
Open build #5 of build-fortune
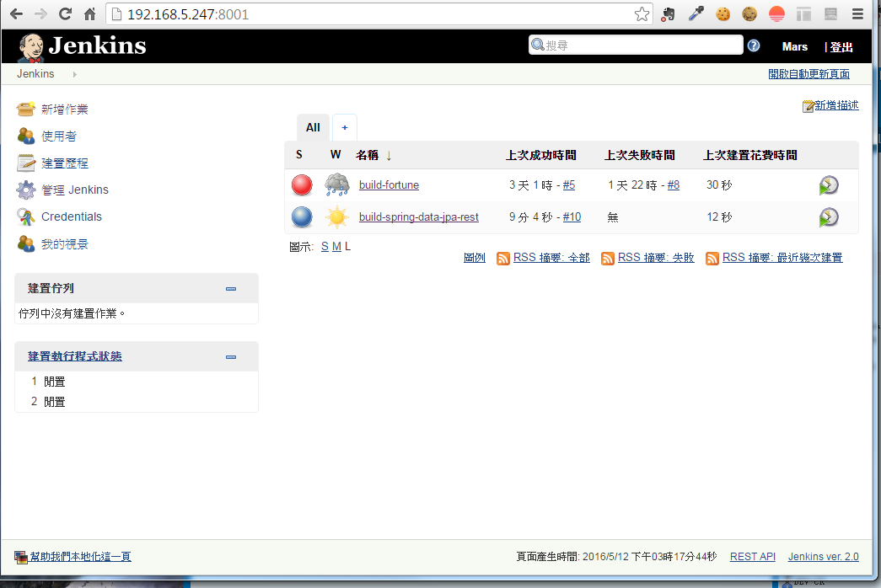(568, 184)
